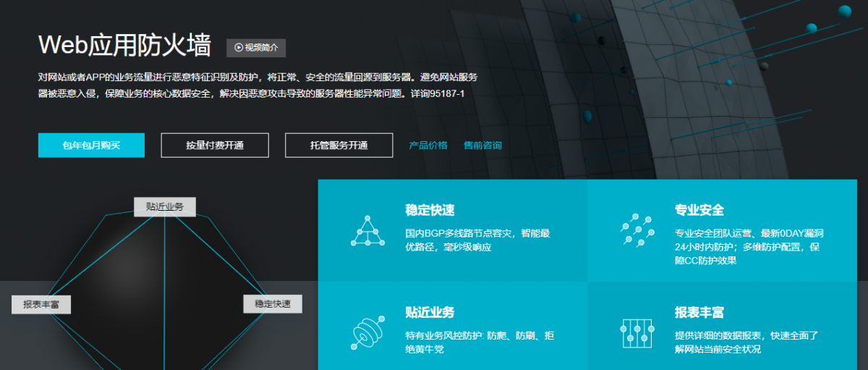Click the play icon inside 视频简介
The image size is (868, 370).
(x=238, y=48)
